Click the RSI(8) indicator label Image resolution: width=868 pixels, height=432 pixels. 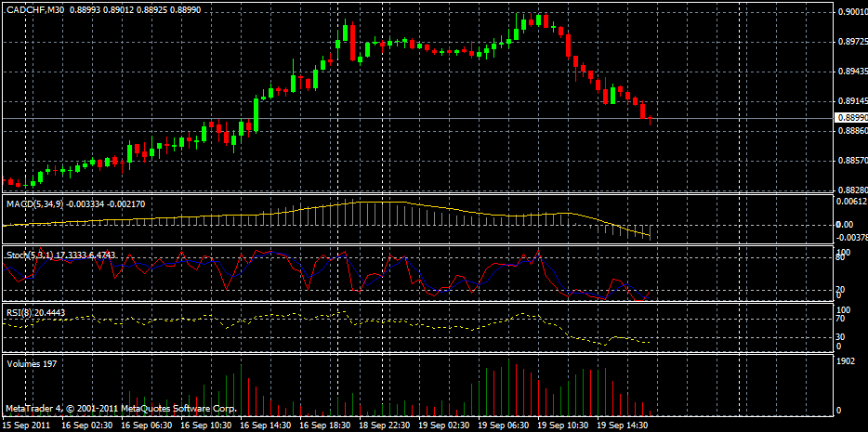20,313
